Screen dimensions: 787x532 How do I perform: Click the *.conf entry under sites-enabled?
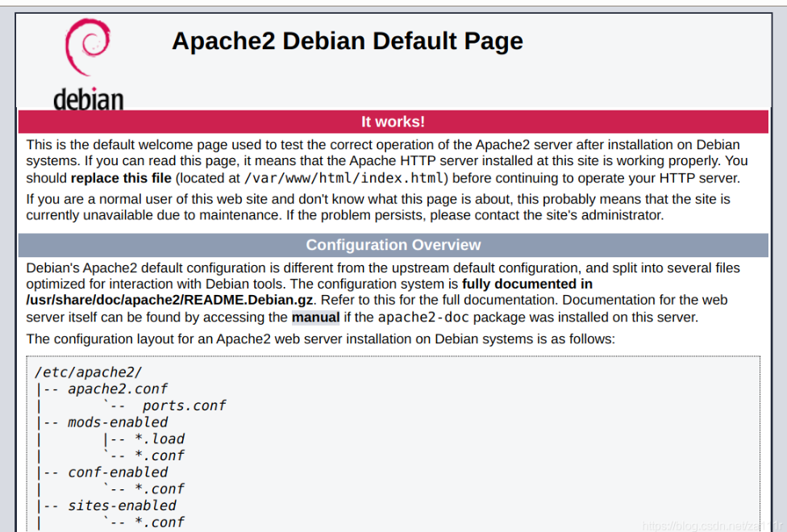click(160, 522)
